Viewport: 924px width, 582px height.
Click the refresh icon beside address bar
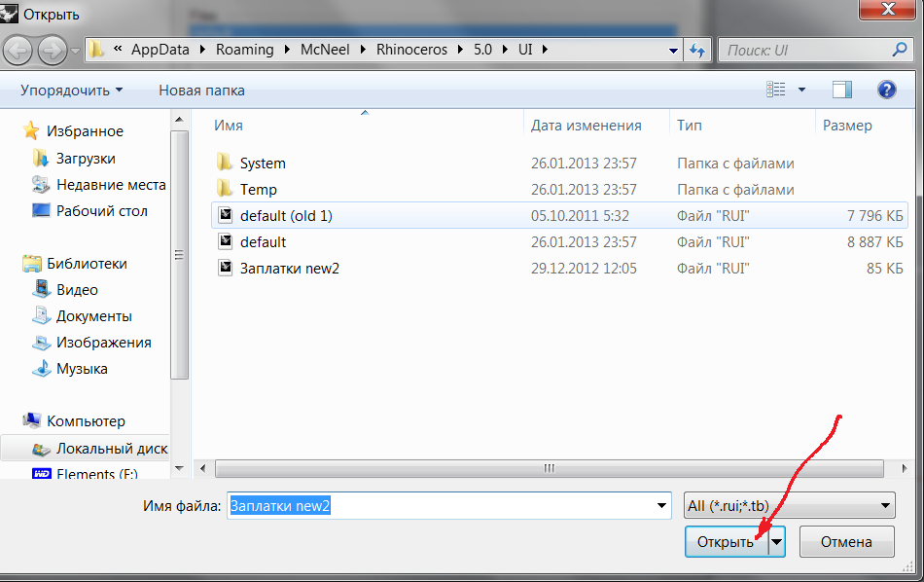(x=697, y=50)
